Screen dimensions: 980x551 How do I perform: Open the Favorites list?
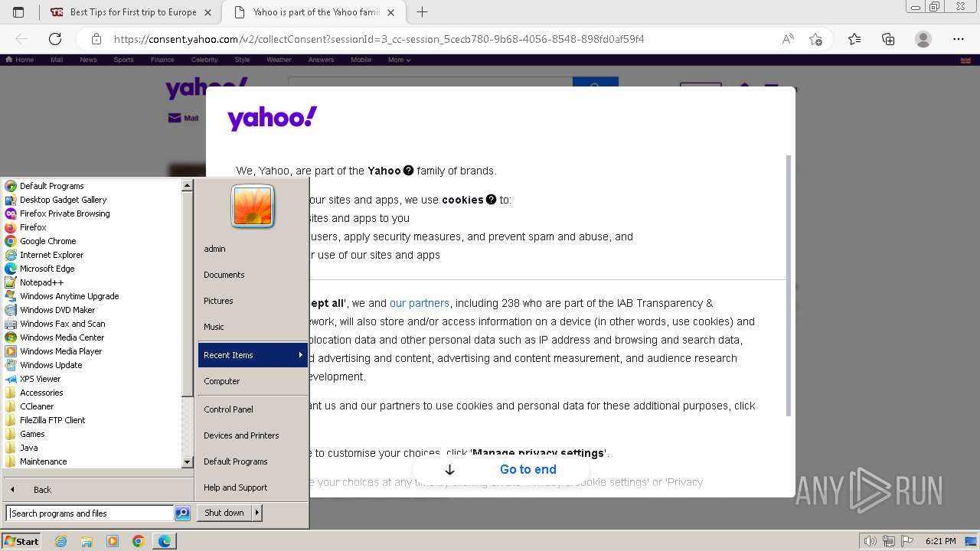[x=854, y=39]
